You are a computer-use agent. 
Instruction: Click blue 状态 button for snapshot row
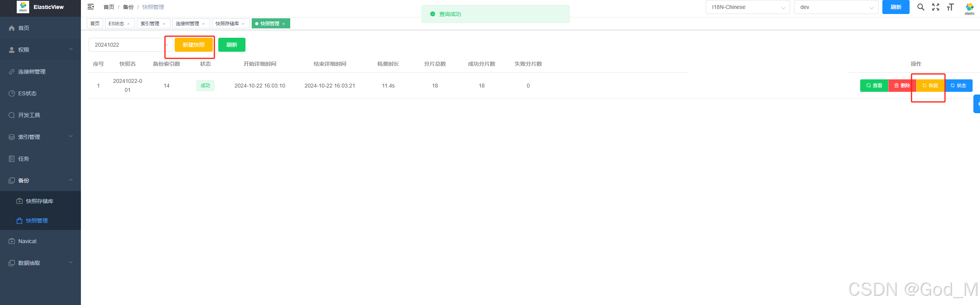(958, 86)
